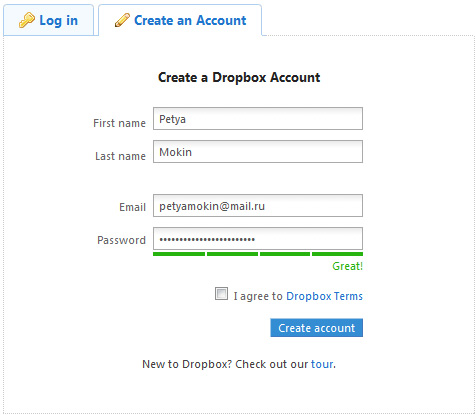Click the pencil icon on Create an Account tab
Viewport: 476px width, 415px height.
coord(122,20)
